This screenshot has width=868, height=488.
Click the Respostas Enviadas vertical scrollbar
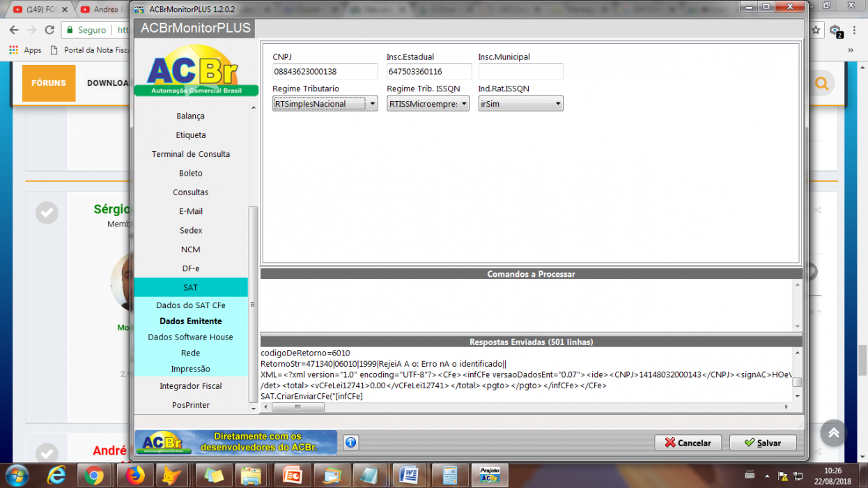(798, 382)
